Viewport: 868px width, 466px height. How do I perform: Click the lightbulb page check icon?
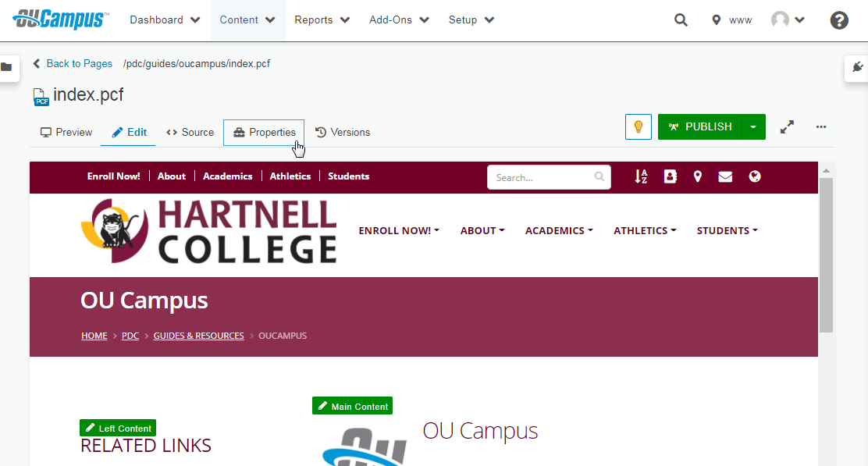pos(638,126)
